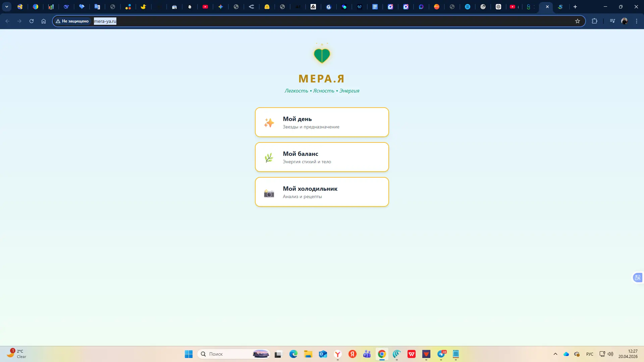Image resolution: width=644 pixels, height=362 pixels.
Task: Click the green heart logo
Action: pos(322,55)
